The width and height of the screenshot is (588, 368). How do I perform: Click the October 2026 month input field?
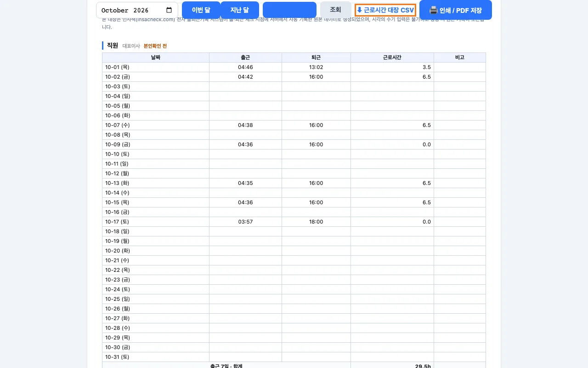[x=137, y=10]
